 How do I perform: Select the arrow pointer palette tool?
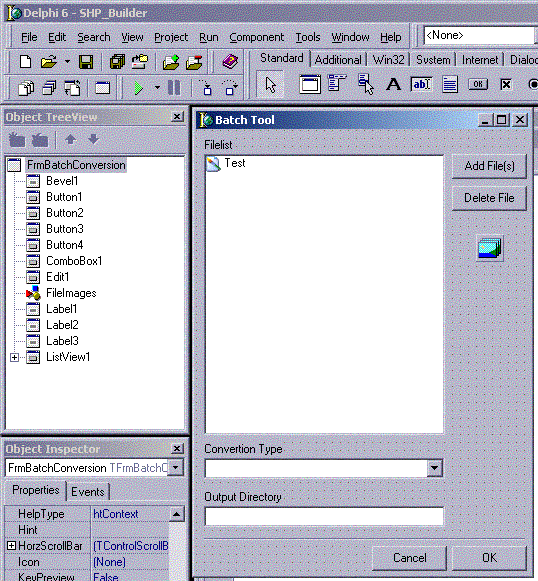tap(270, 85)
